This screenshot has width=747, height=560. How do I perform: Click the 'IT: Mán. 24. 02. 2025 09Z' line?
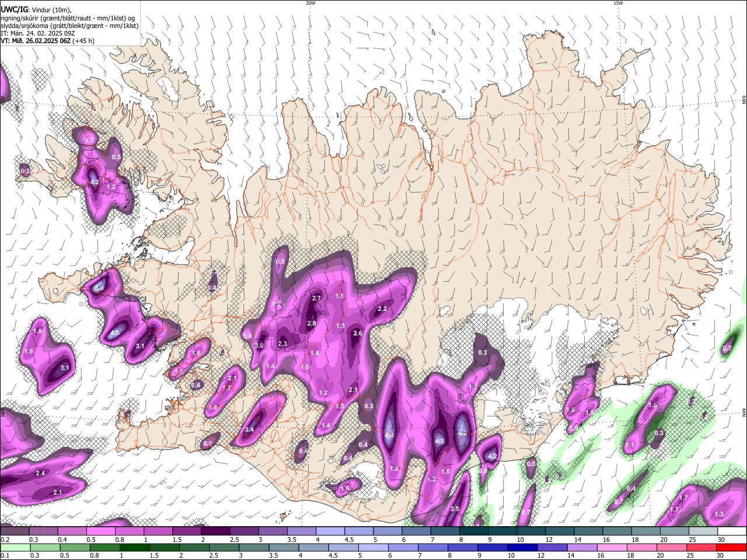point(38,33)
